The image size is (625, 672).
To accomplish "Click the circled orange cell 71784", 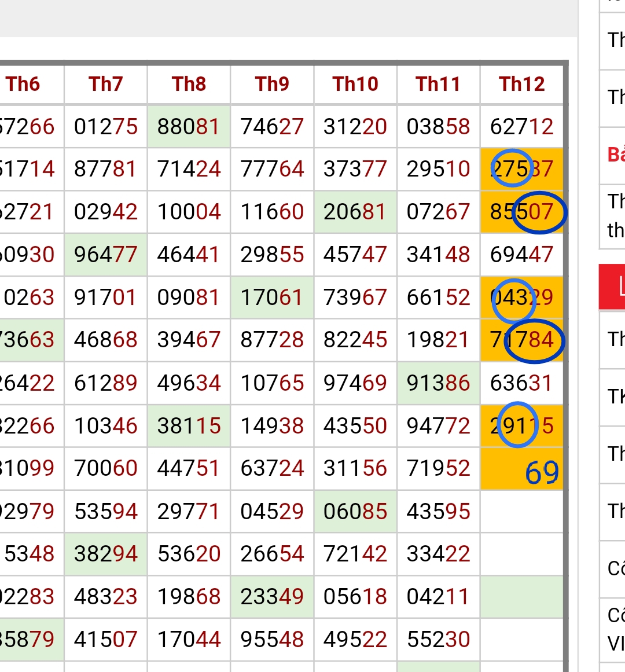I will (x=522, y=340).
